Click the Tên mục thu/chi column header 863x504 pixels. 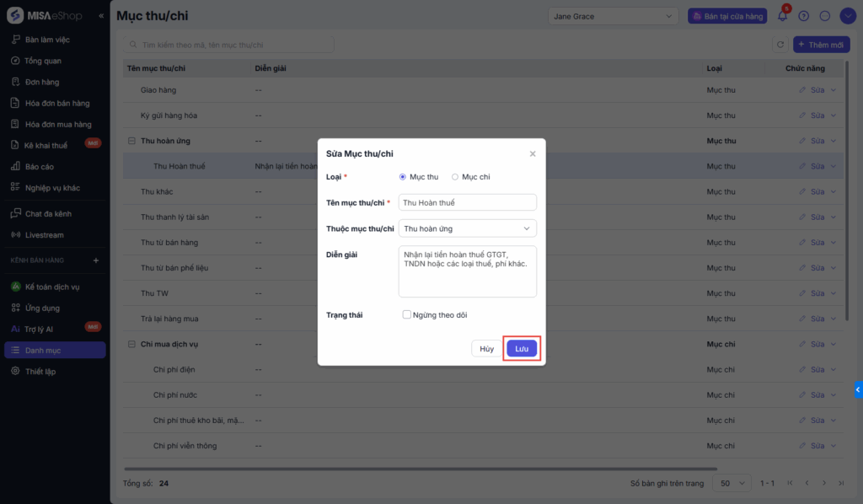pyautogui.click(x=156, y=68)
